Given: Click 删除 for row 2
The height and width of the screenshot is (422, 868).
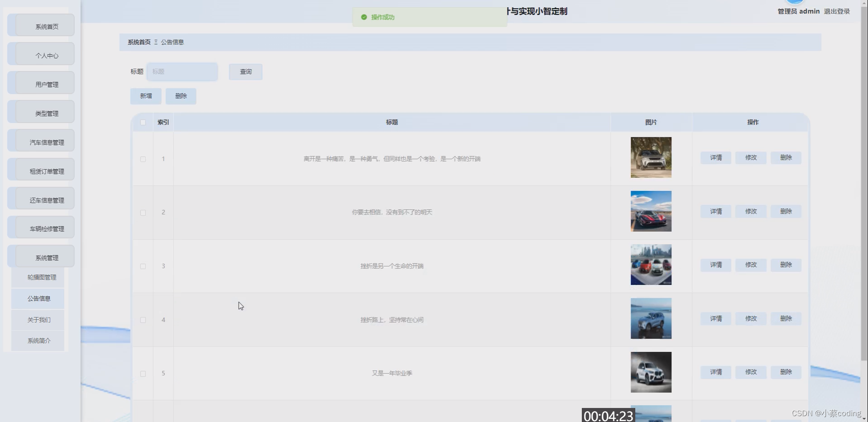Looking at the screenshot, I should pos(786,211).
